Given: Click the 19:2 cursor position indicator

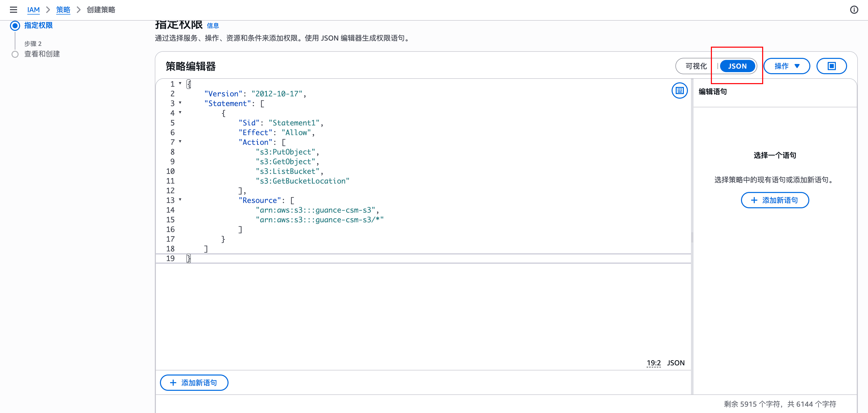Looking at the screenshot, I should pyautogui.click(x=653, y=363).
